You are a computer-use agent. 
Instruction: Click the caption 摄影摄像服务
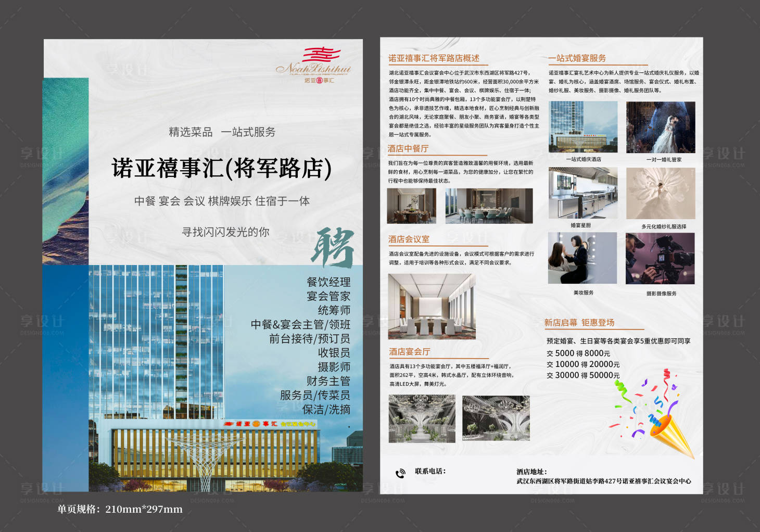(662, 294)
